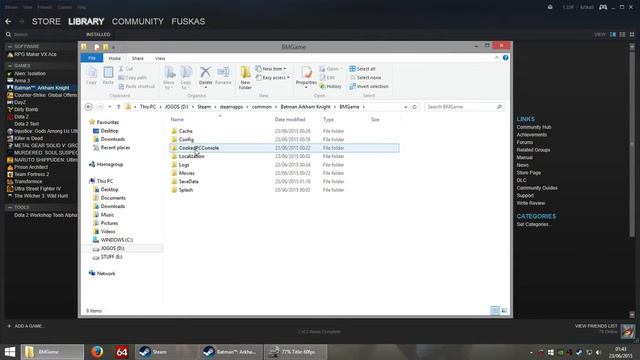This screenshot has width=640, height=360.
Task: Click Store Page link in Steam
Action: point(529,173)
